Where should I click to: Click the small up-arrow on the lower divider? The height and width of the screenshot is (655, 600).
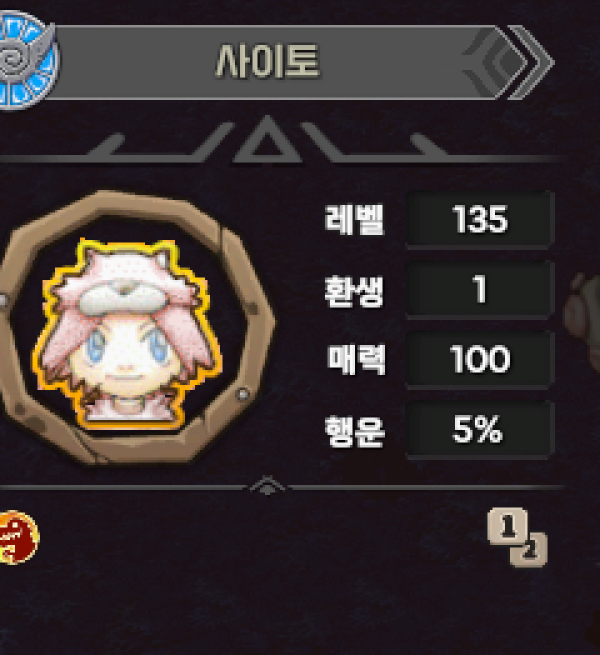(x=267, y=485)
